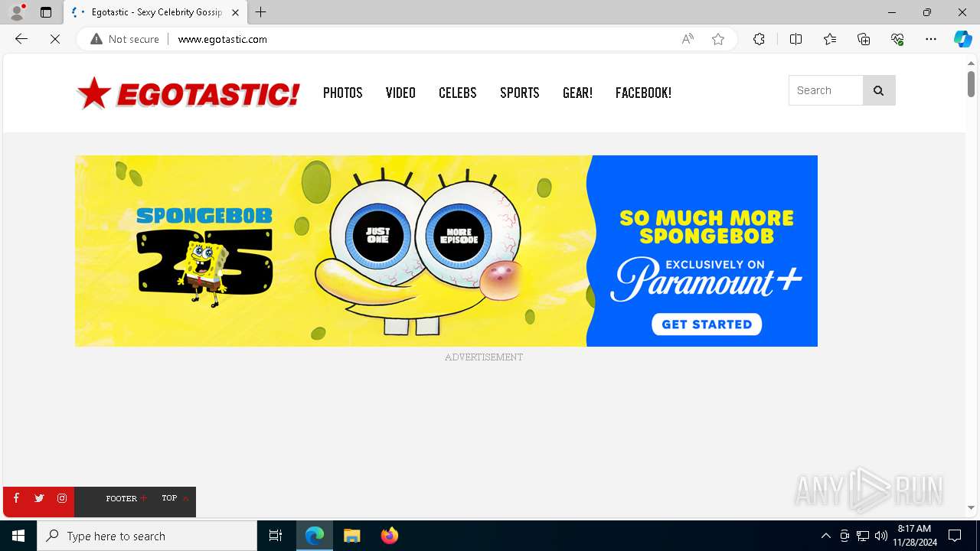Open the Video menu item
Viewport: 980px width, 551px height.
pyautogui.click(x=400, y=93)
